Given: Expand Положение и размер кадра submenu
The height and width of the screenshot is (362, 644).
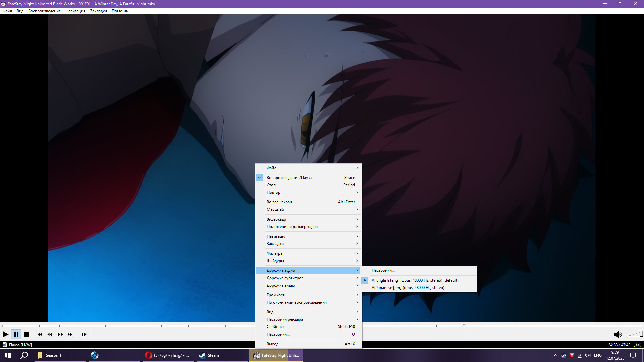Looking at the screenshot, I should tap(309, 227).
